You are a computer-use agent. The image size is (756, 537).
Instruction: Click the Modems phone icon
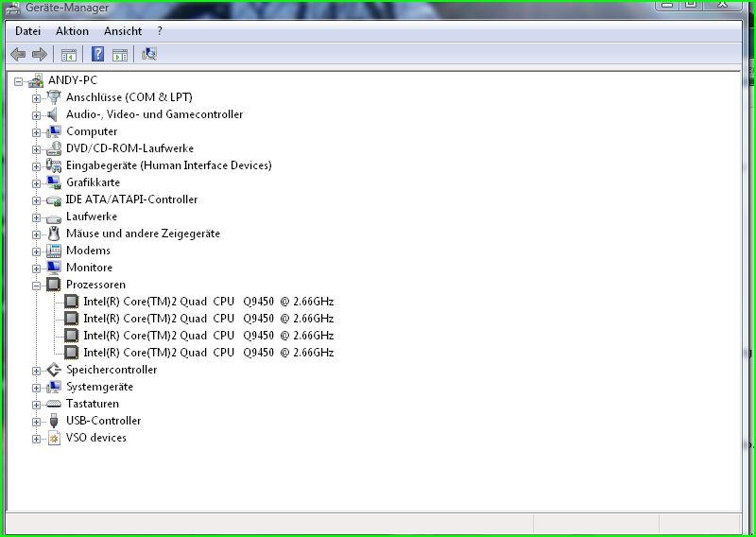pyautogui.click(x=54, y=251)
